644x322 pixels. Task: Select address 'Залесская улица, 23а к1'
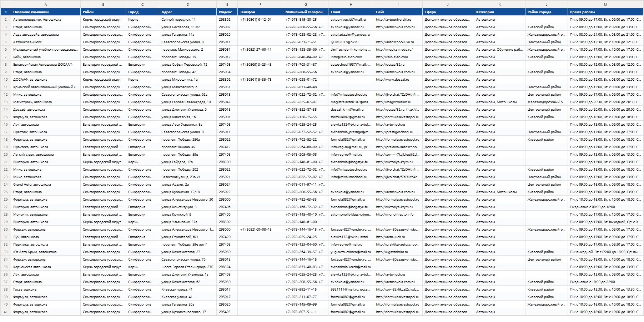pos(188,177)
